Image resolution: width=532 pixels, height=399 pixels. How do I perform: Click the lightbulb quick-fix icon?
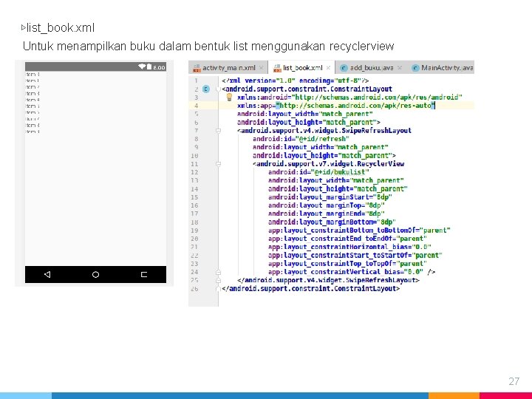(229, 98)
